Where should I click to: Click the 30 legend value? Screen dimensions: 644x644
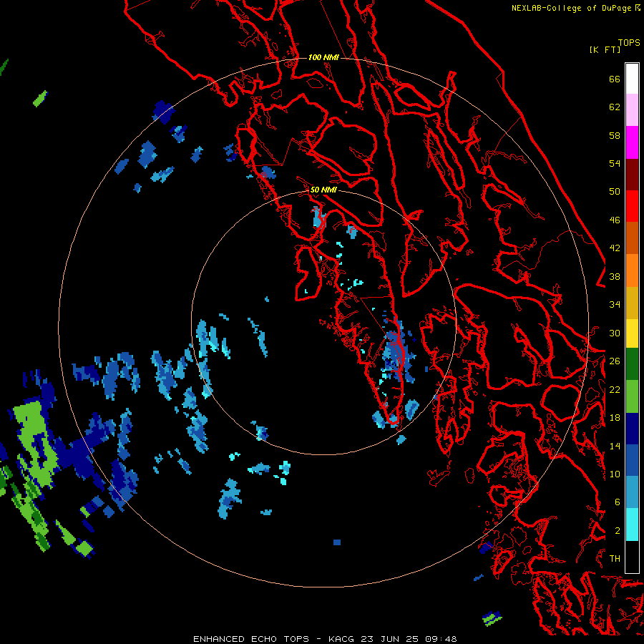[x=615, y=333]
